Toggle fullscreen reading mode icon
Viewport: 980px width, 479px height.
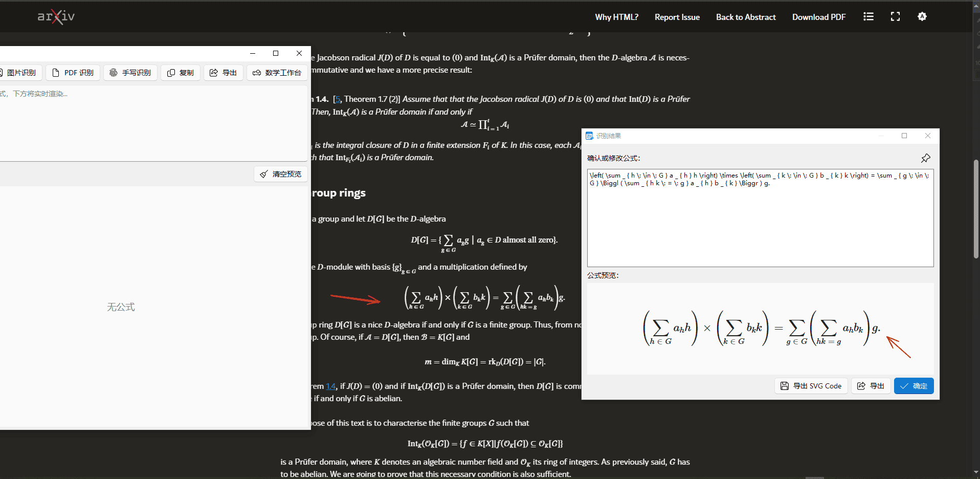(895, 16)
